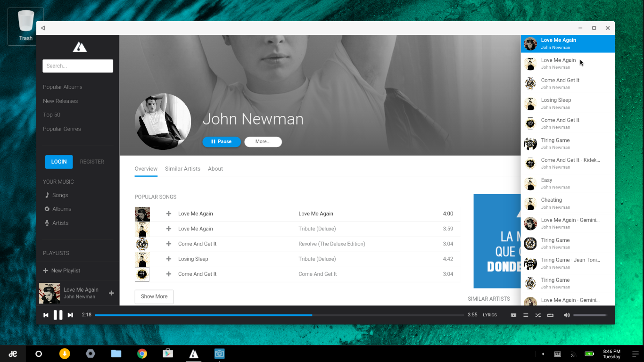Play Losing Sleep in Popular Songs

coord(193,259)
